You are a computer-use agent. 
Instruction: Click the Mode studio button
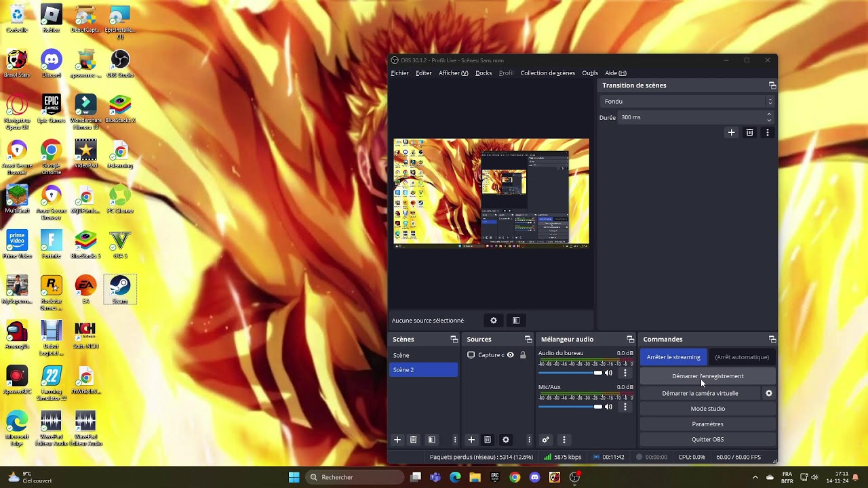coord(707,409)
